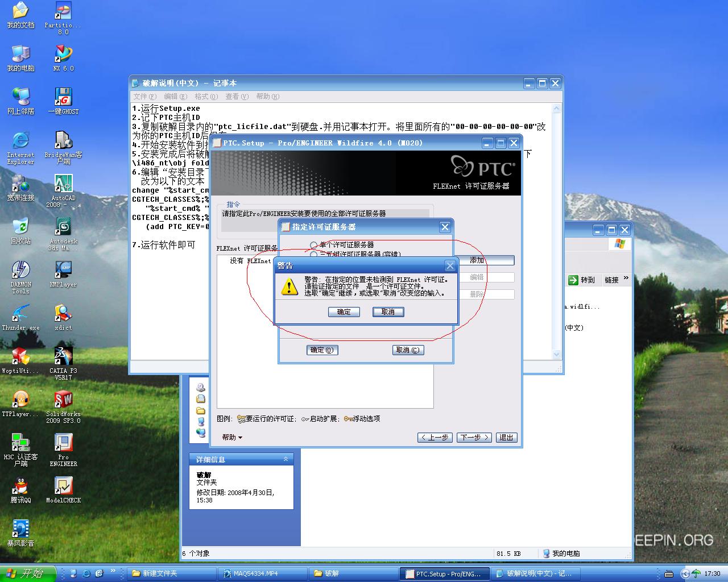Open the 格式 menu in Notepad

(x=206, y=97)
